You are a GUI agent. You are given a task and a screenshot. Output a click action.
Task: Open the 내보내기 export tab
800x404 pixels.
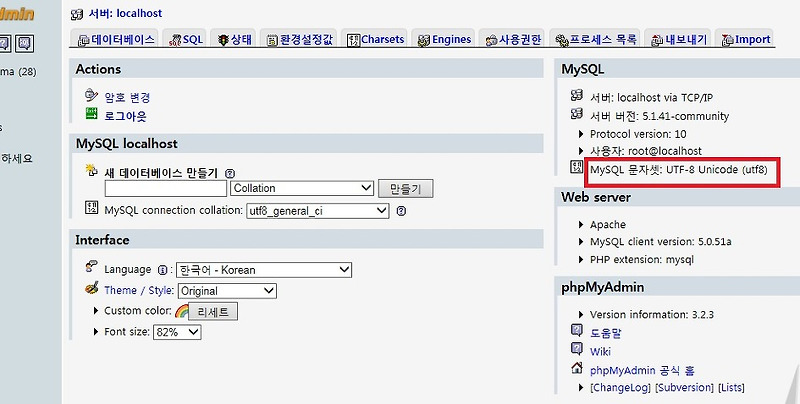(x=679, y=39)
